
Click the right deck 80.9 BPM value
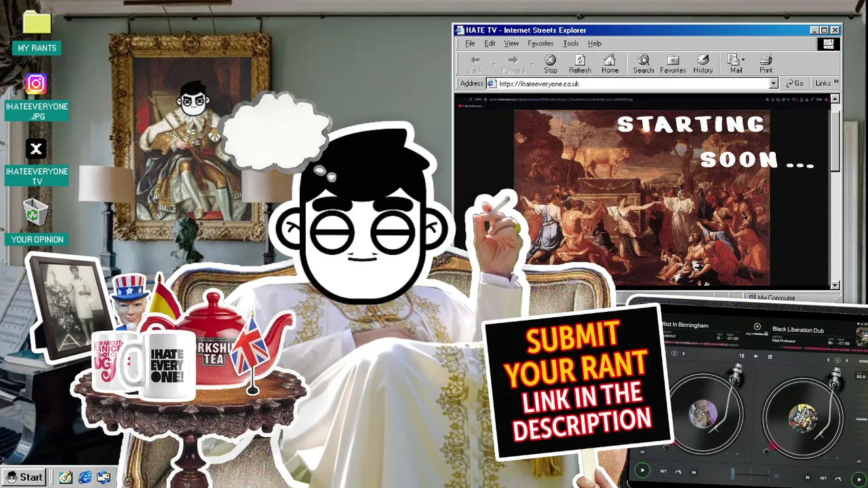point(861,377)
